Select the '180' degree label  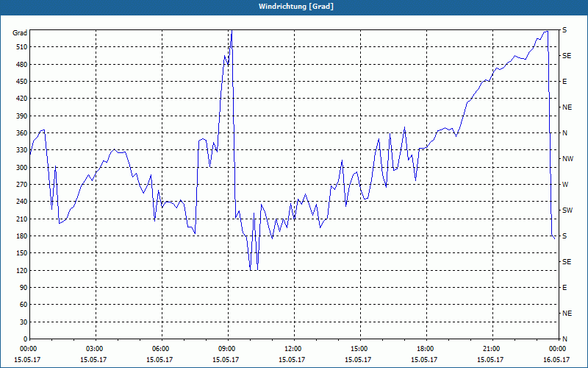tap(22, 236)
